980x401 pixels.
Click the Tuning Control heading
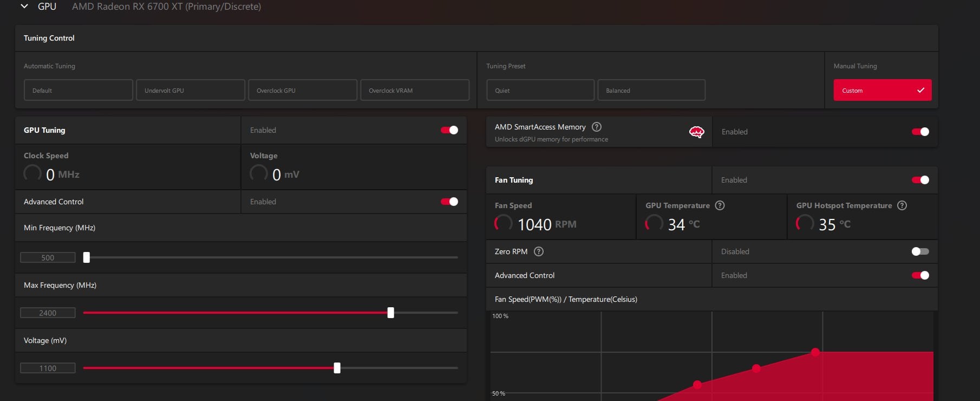point(49,38)
